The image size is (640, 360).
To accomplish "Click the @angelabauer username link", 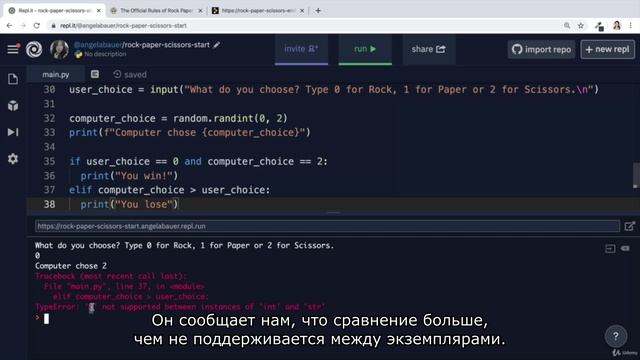I will (98, 44).
